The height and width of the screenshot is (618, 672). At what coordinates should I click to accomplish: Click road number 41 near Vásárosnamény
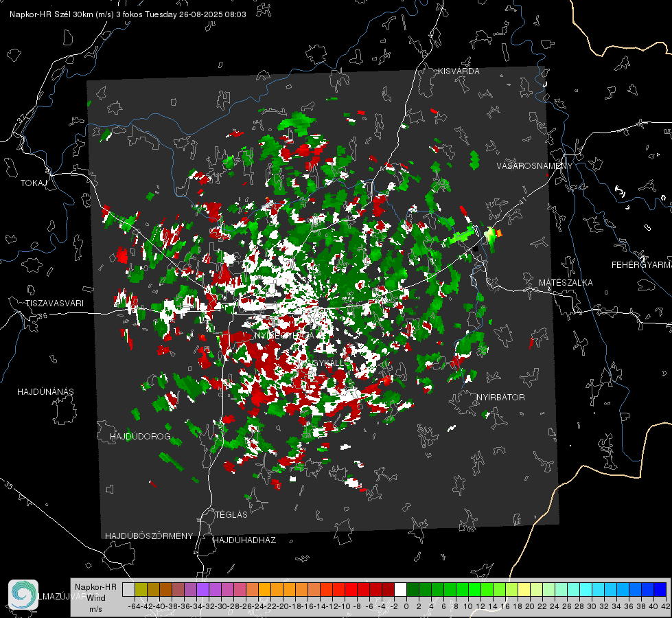click(x=522, y=201)
